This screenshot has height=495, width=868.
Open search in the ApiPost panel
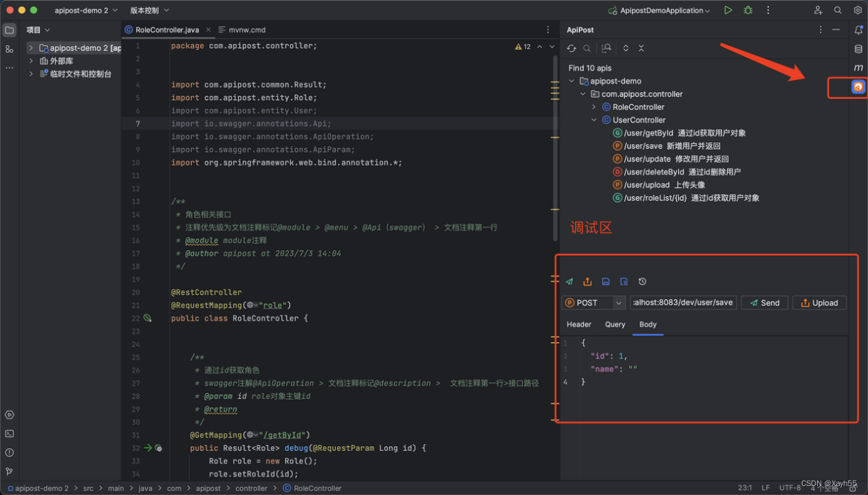[x=586, y=48]
